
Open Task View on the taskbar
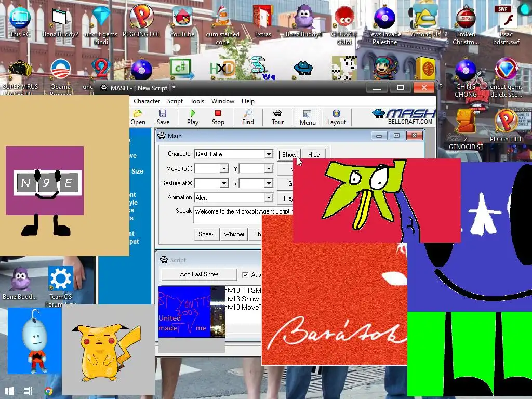[28, 391]
